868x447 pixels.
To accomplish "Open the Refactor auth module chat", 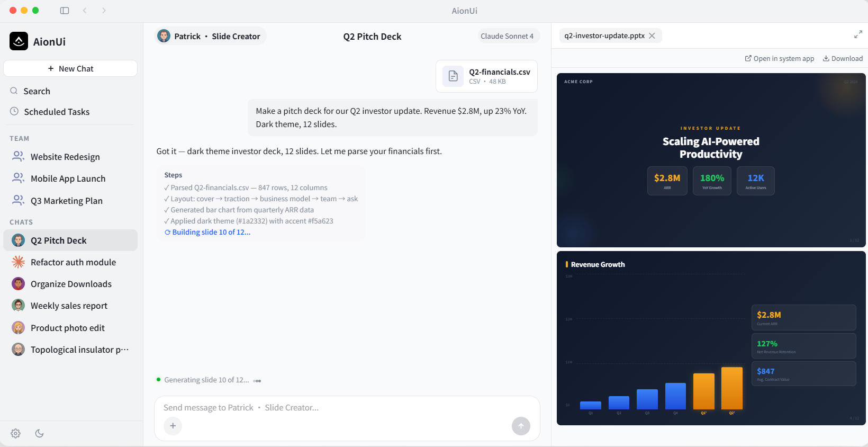I will [70, 262].
